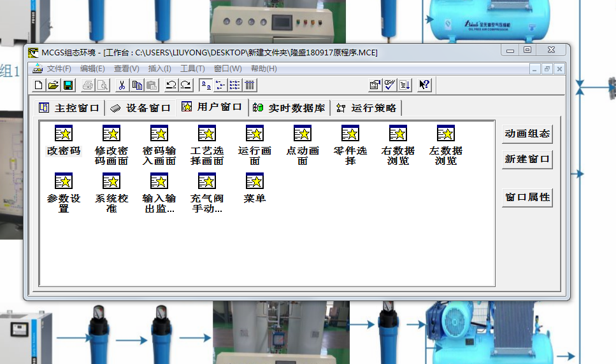616x364 pixels.
Task: Toggle the details view mode button
Action: (250, 85)
